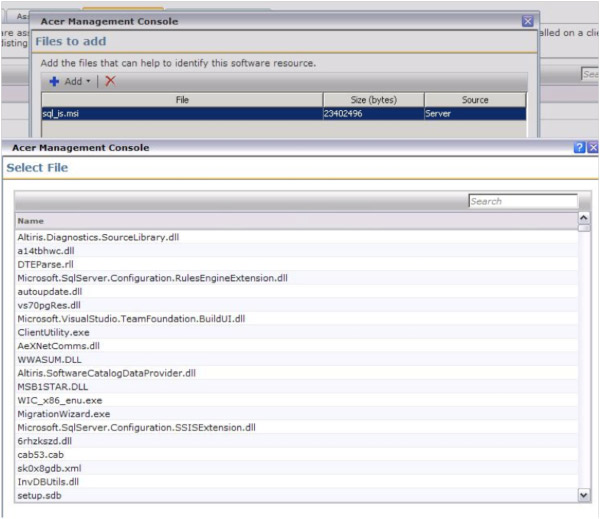Select Microsoft.VisualStudio.TeamFoundation.BuildUI.dll
Screen dimensions: 600x519
pos(297,319)
